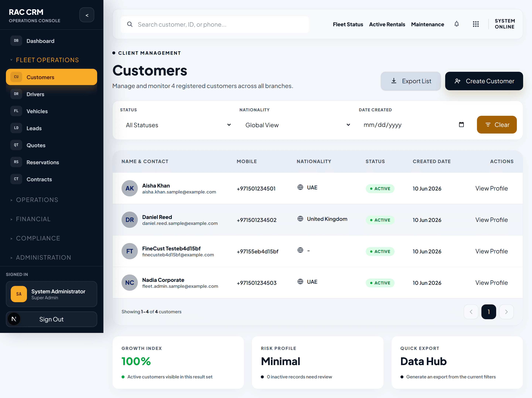
Task: Click System Administrator user card
Action: pyautogui.click(x=52, y=294)
